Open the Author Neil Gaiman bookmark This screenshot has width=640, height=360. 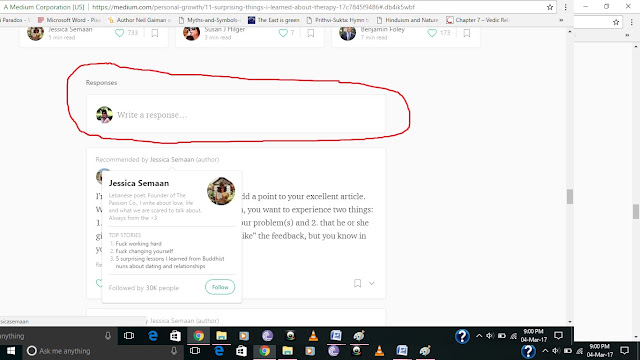point(139,20)
